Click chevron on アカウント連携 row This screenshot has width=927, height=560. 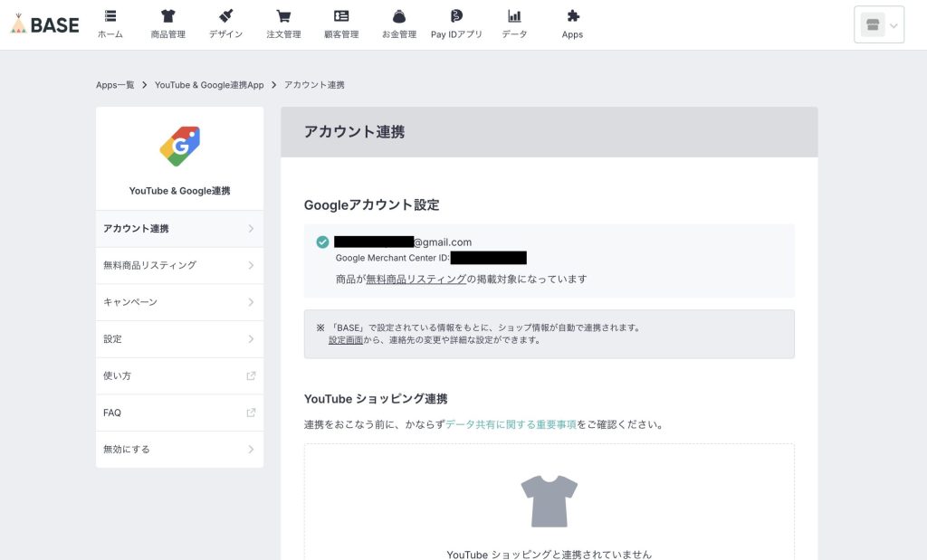(x=251, y=229)
